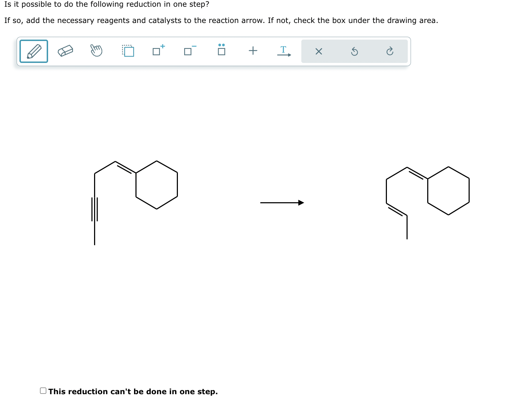Redo the last drawing action
The image size is (522, 420).
pos(390,51)
